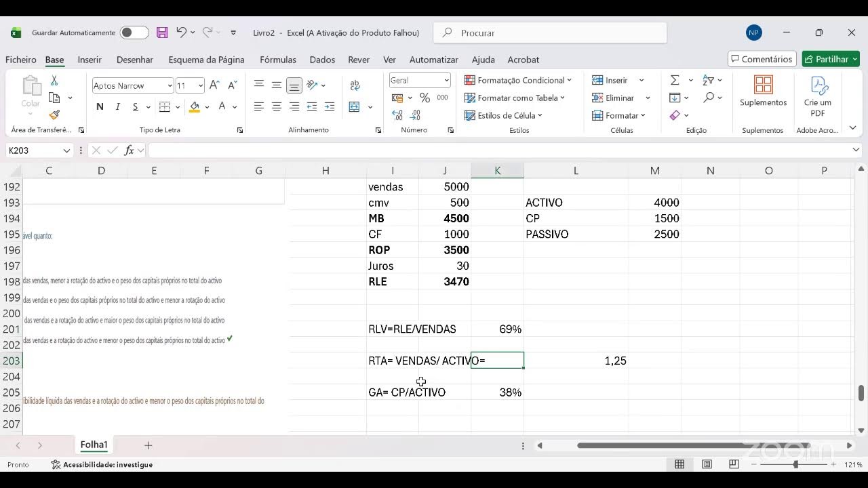868x488 pixels.
Task: Increase font size with larger A icon
Action: point(214,85)
